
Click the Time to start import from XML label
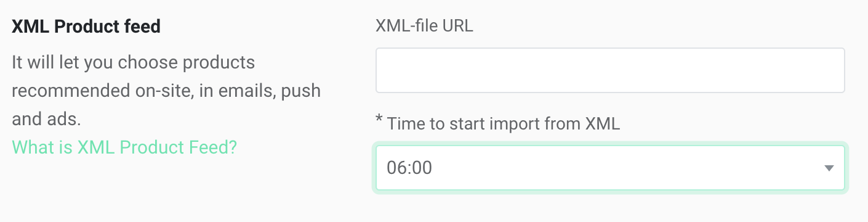tap(503, 123)
